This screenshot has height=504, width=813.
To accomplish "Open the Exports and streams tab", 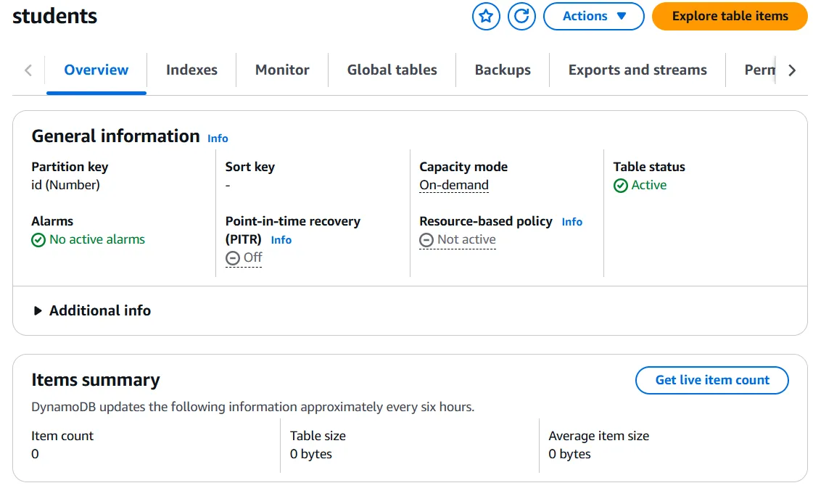I will [x=637, y=70].
